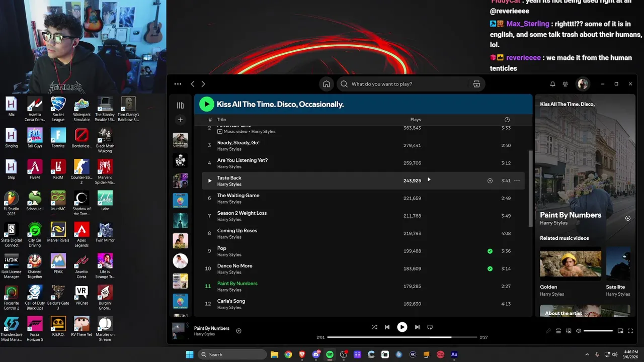The height and width of the screenshot is (362, 644).
Task: Sort by the Title column header
Action: click(221, 120)
